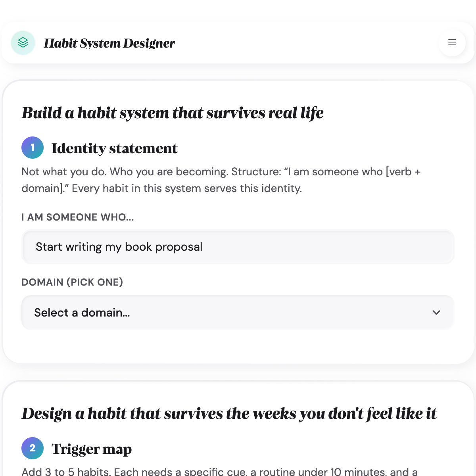Image resolution: width=476 pixels, height=476 pixels.
Task: Click the "Habit System Designer" title
Action: (109, 43)
